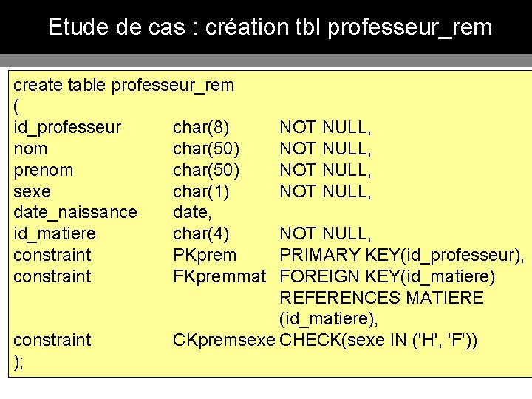
Task: Select the 'date_naissance' column name
Action: 75,213
